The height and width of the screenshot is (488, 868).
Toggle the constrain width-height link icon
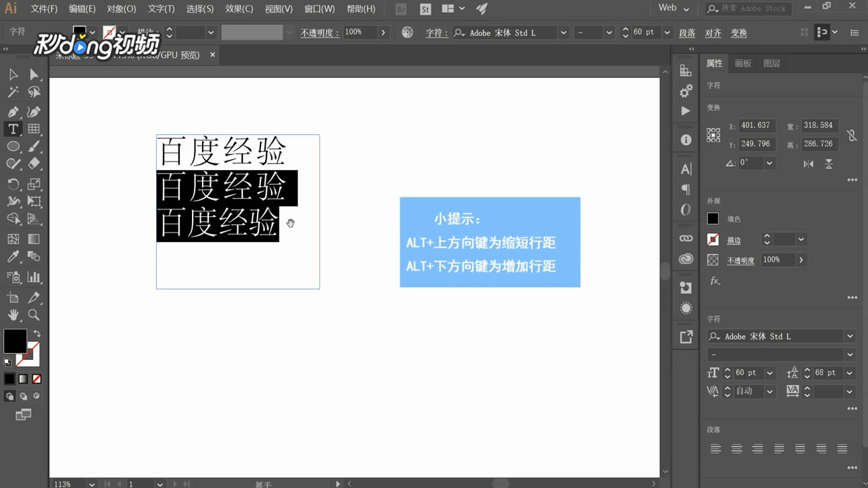[851, 136]
